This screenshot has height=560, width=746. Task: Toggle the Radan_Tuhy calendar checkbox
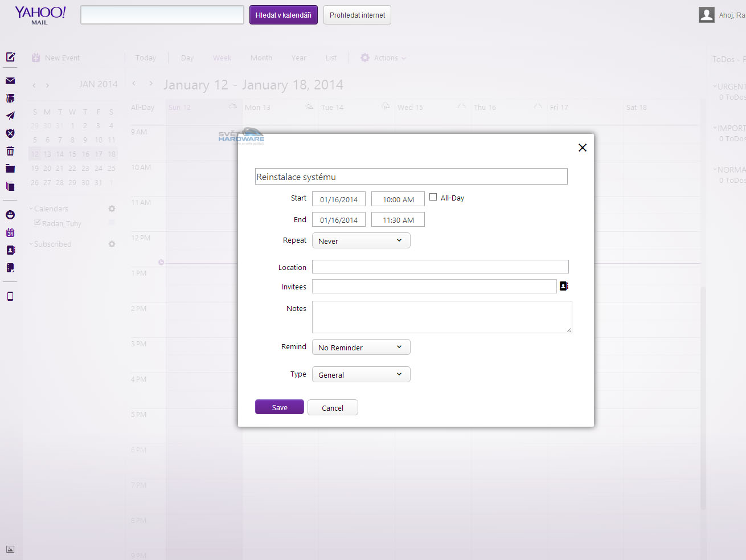click(x=38, y=222)
